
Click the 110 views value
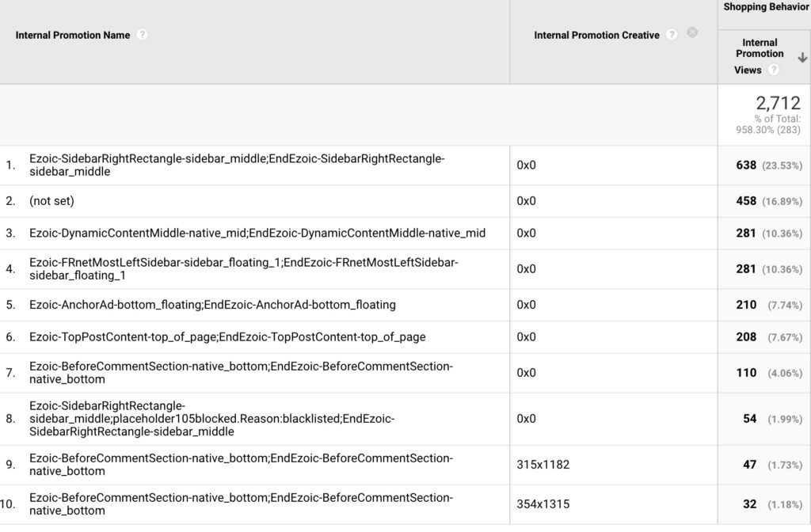[x=746, y=373]
